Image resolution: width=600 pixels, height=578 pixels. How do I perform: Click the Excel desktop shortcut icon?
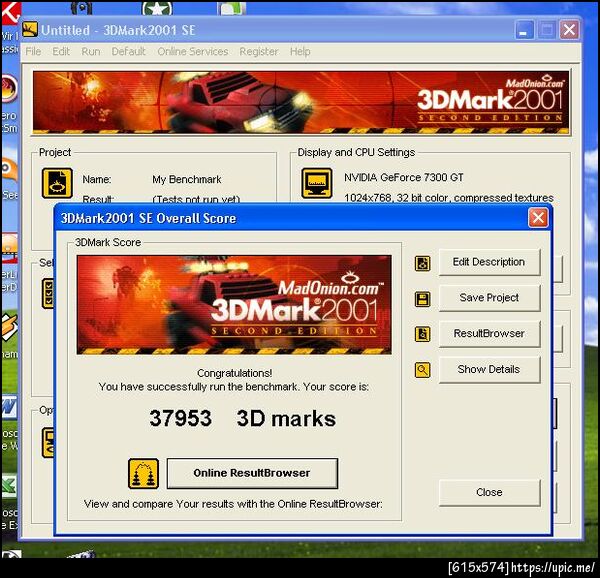(x=9, y=486)
